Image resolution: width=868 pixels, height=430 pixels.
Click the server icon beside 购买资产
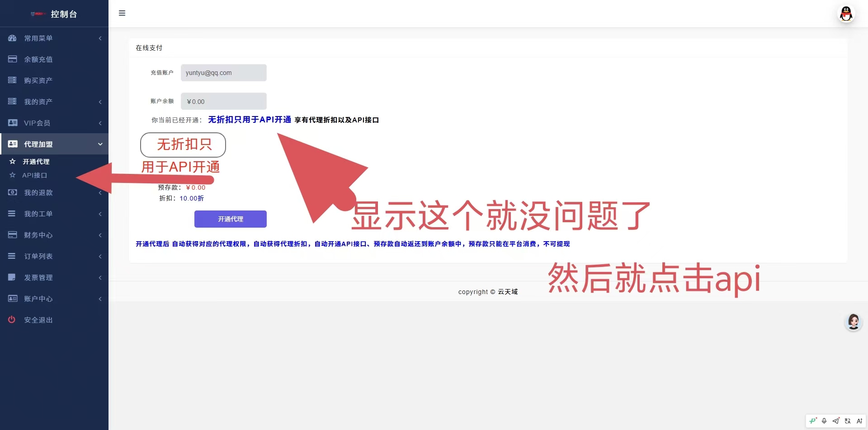12,80
